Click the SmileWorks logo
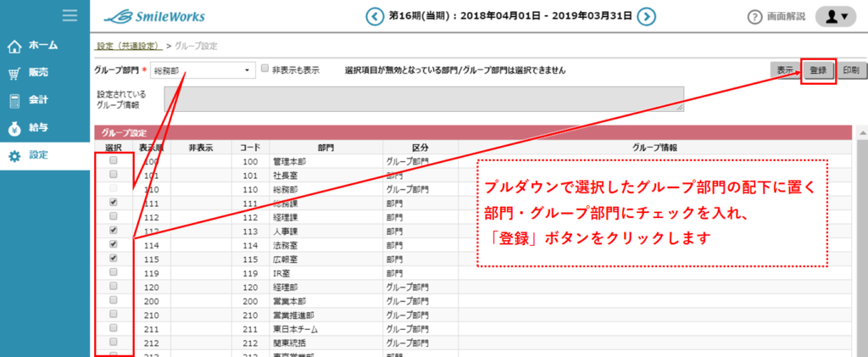This screenshot has width=868, height=357. [154, 17]
